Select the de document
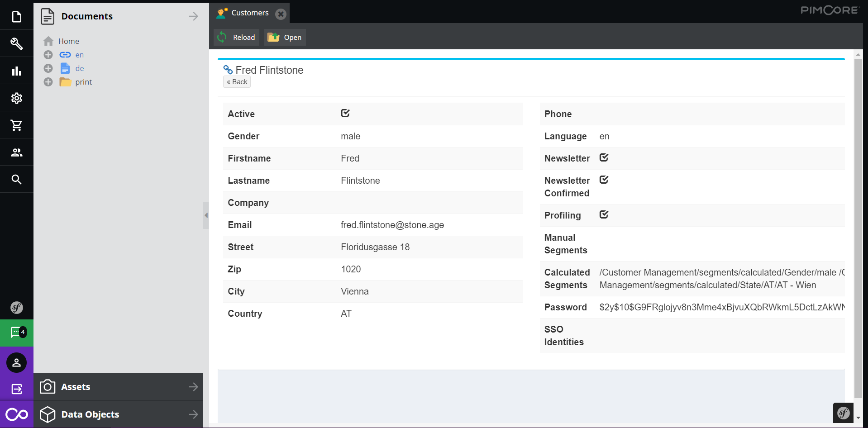Screen dimensions: 868x428 tap(80, 68)
